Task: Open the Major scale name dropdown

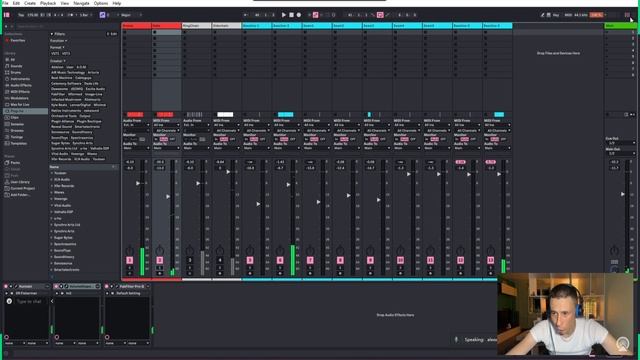Action: point(128,15)
